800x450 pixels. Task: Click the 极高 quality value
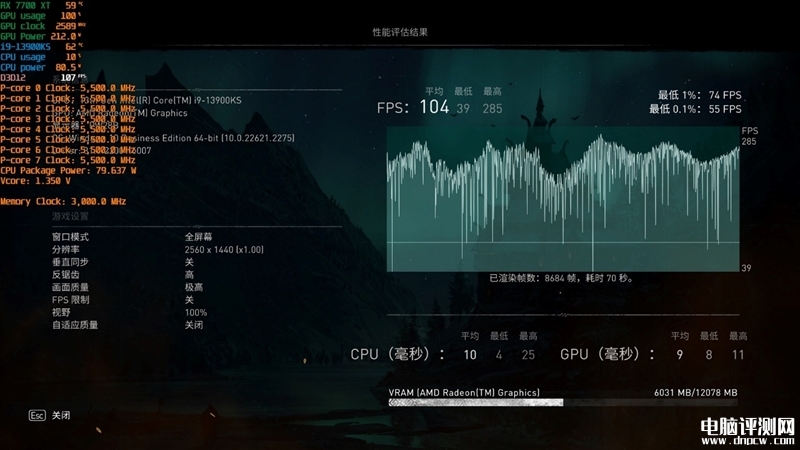pyautogui.click(x=194, y=287)
